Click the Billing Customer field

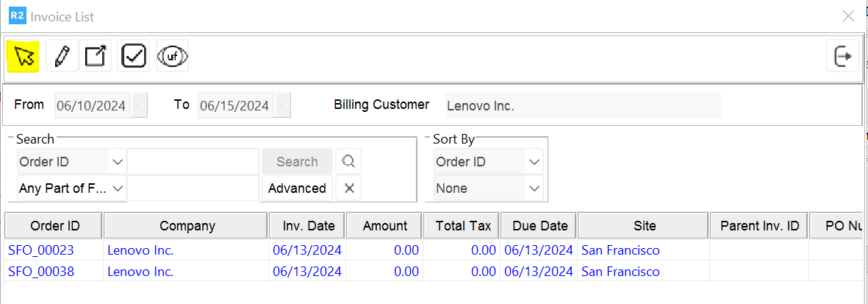[583, 105]
